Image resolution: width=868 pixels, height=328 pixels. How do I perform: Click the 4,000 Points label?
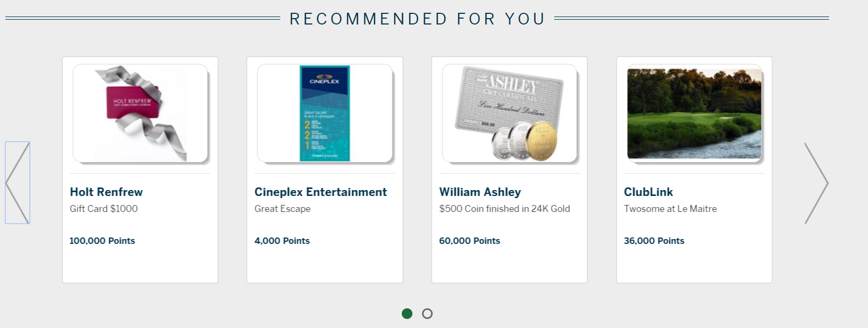[282, 241]
